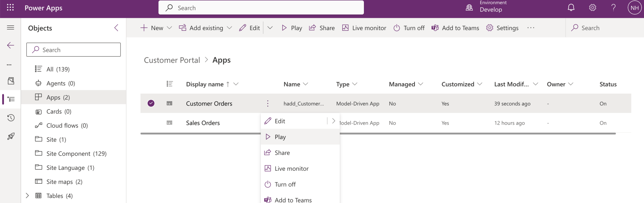This screenshot has width=644, height=203.
Task: Click Add to Teams in toolbar
Action: click(x=455, y=28)
